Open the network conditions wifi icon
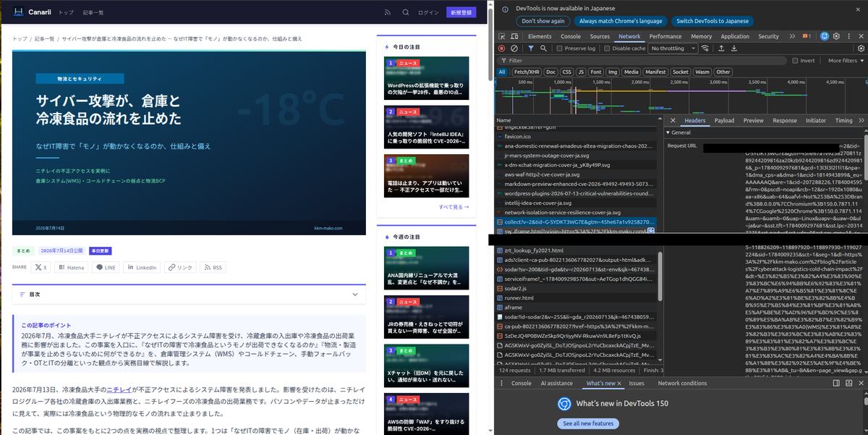The width and height of the screenshot is (868, 435). pos(707,48)
